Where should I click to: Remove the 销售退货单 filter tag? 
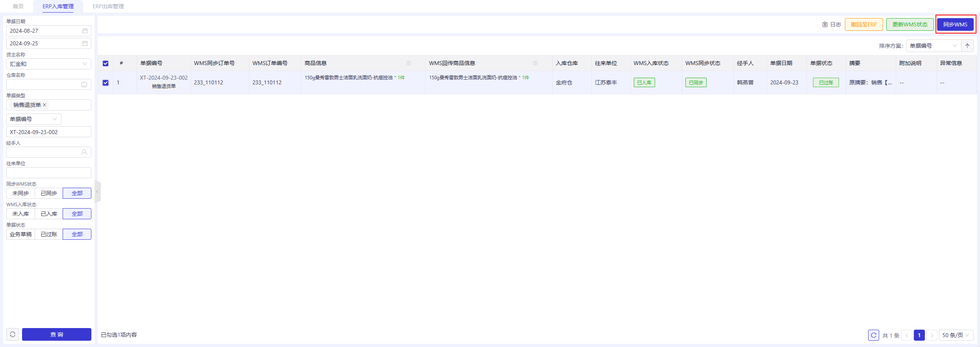[x=45, y=105]
